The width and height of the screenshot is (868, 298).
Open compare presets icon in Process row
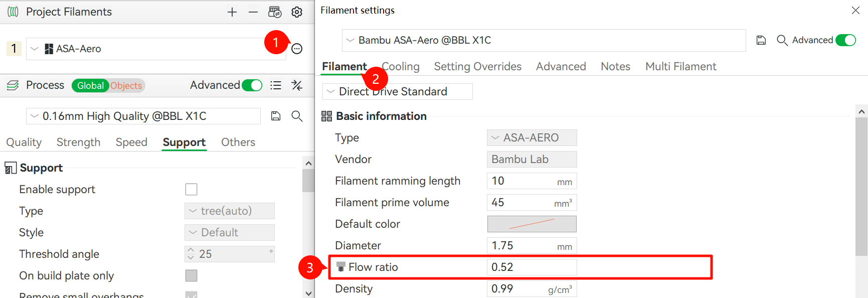pos(297,85)
